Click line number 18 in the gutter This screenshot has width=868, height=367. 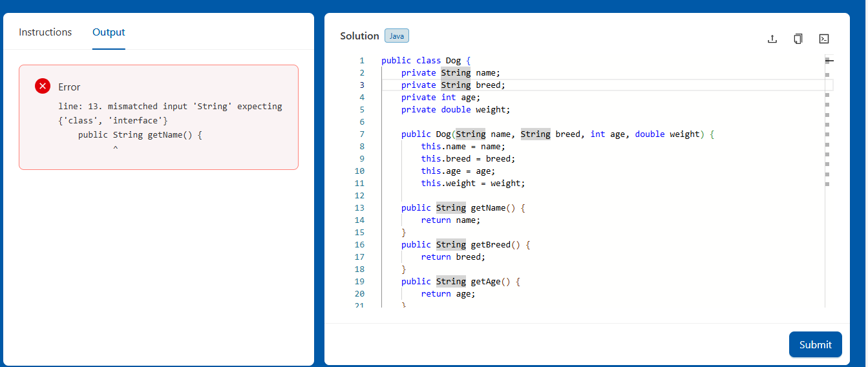(359, 269)
